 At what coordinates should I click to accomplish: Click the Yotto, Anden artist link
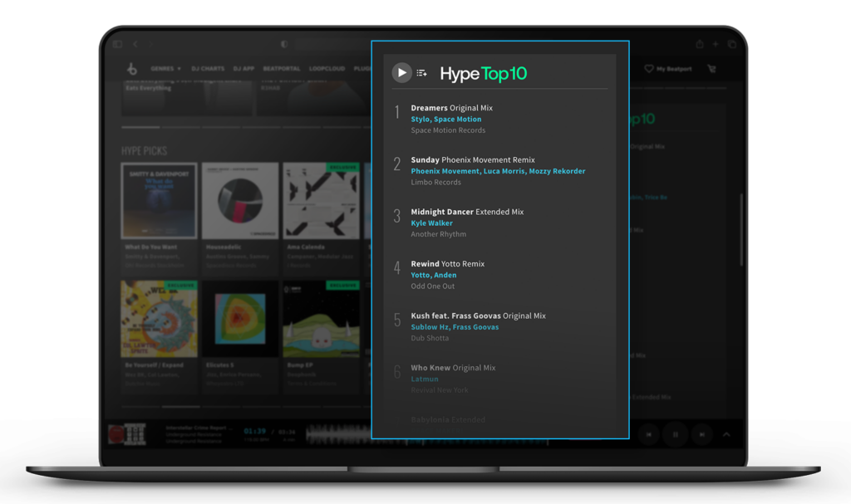(434, 275)
